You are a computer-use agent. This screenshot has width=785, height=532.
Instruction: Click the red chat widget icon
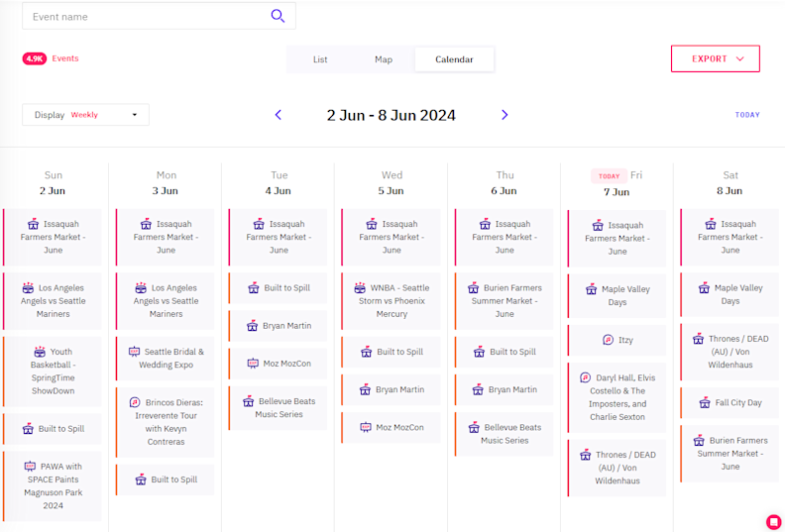(773, 522)
